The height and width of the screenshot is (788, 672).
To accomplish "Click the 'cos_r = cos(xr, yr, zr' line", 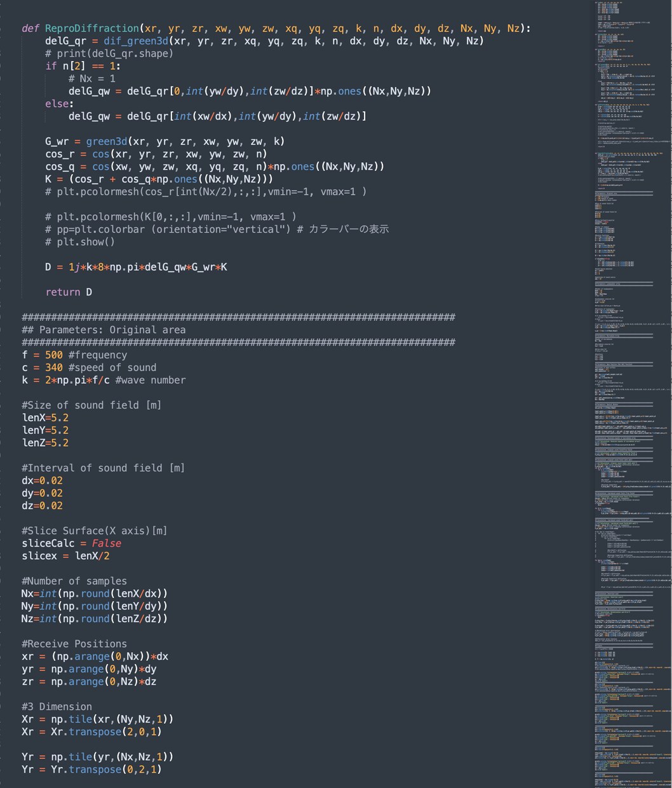I will pos(156,154).
